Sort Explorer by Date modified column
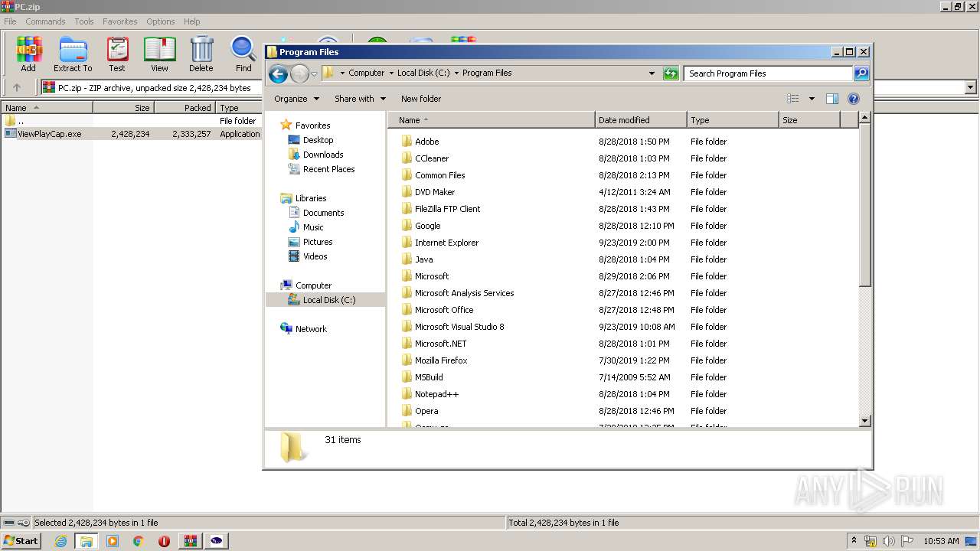Viewport: 980px width, 551px height. click(x=640, y=120)
